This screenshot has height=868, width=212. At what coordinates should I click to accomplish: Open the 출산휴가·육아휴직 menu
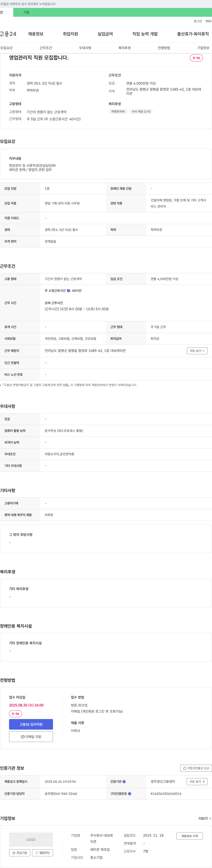click(x=193, y=34)
